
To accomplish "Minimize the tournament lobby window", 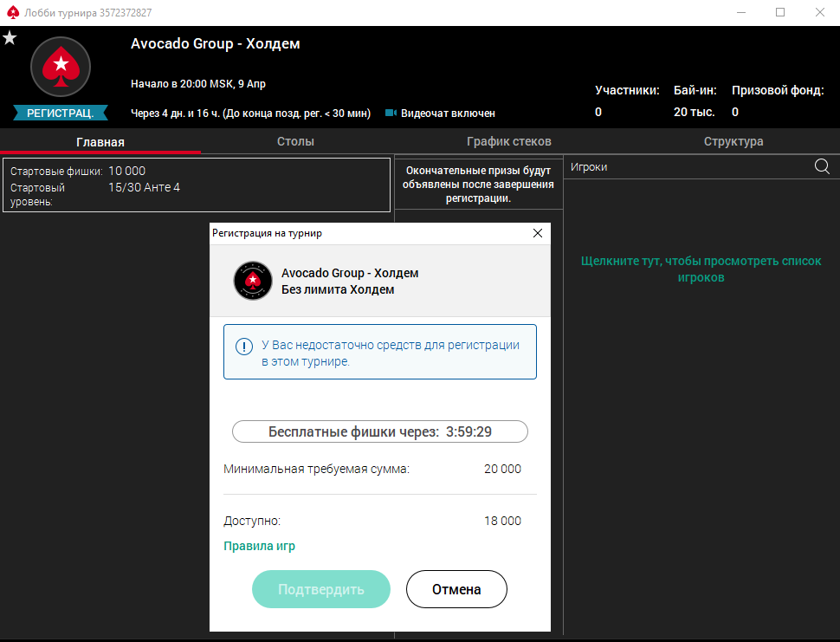I will coord(741,12).
